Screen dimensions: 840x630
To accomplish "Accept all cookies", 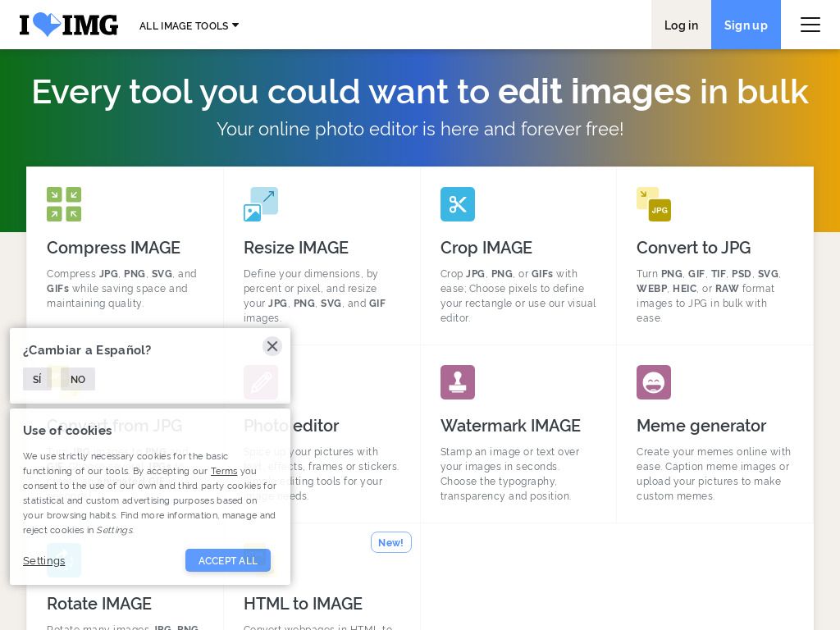I will tap(228, 560).
